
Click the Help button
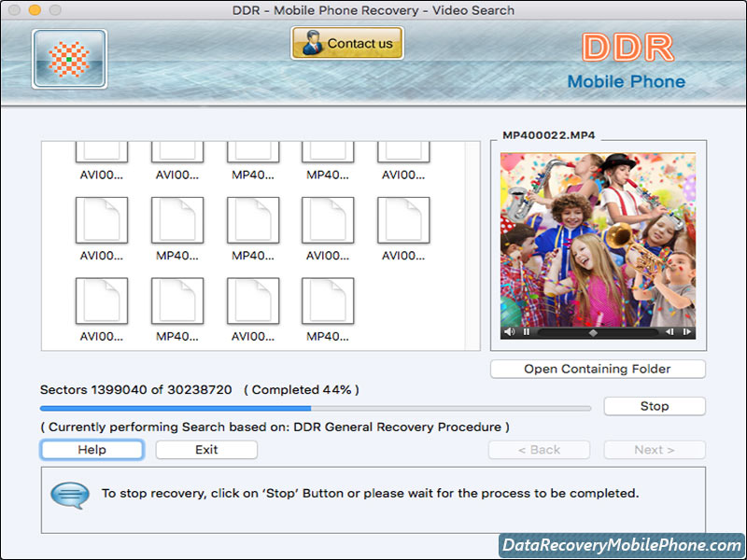click(x=92, y=450)
